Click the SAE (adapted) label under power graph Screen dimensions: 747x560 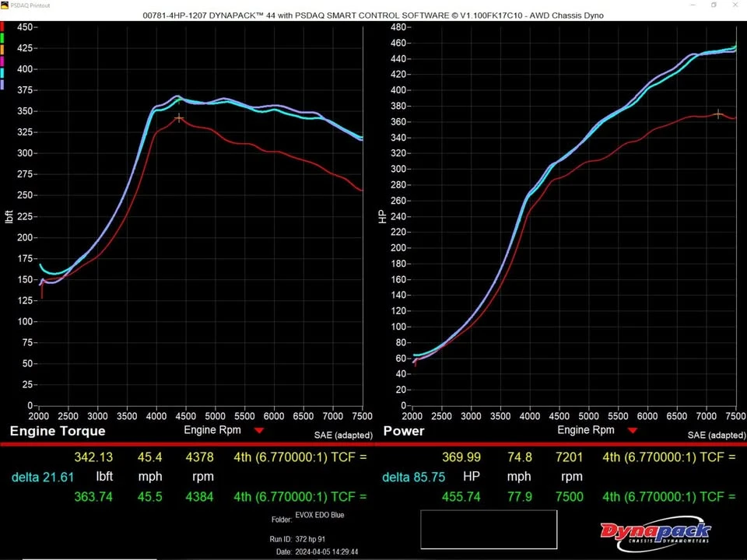[717, 435]
